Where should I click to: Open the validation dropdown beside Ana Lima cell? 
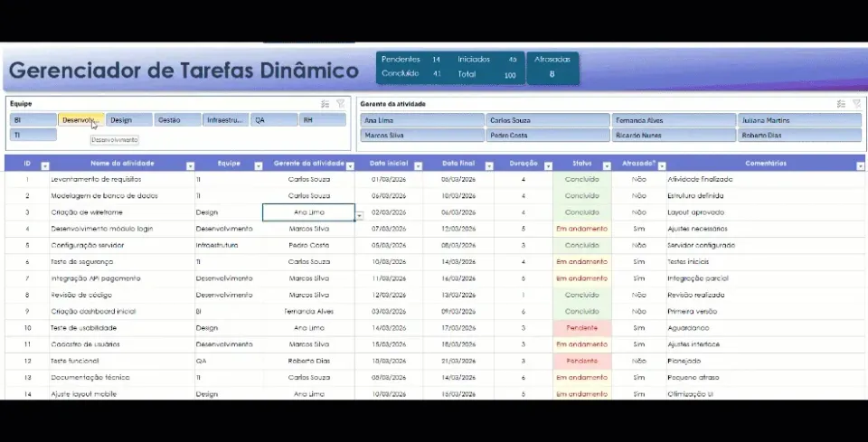tap(359, 216)
